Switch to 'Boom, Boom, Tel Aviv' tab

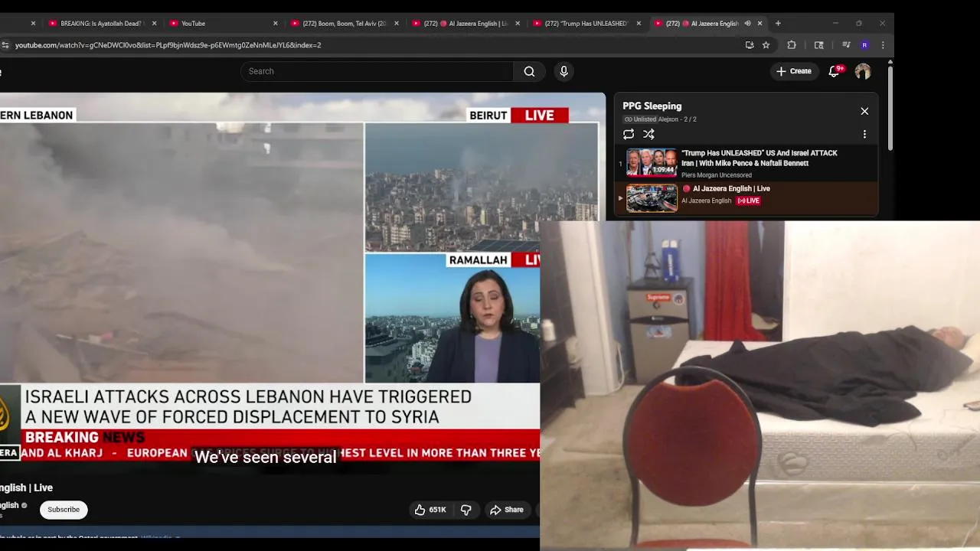(345, 23)
